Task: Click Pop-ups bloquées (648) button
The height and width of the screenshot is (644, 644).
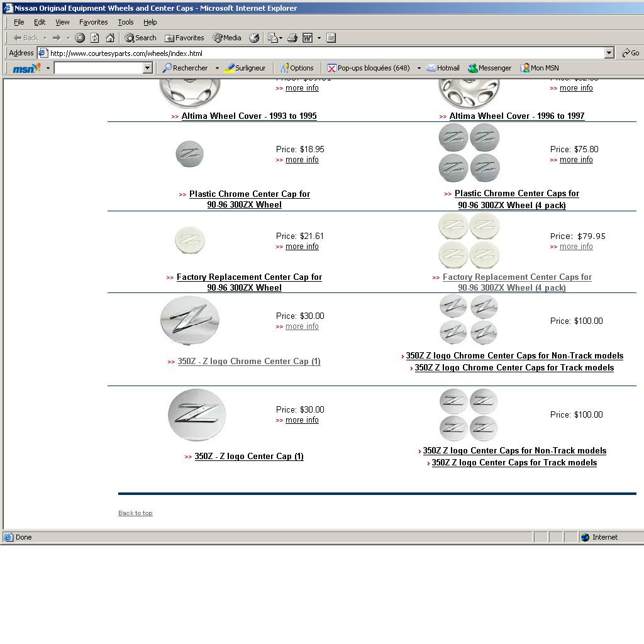Action: [369, 68]
